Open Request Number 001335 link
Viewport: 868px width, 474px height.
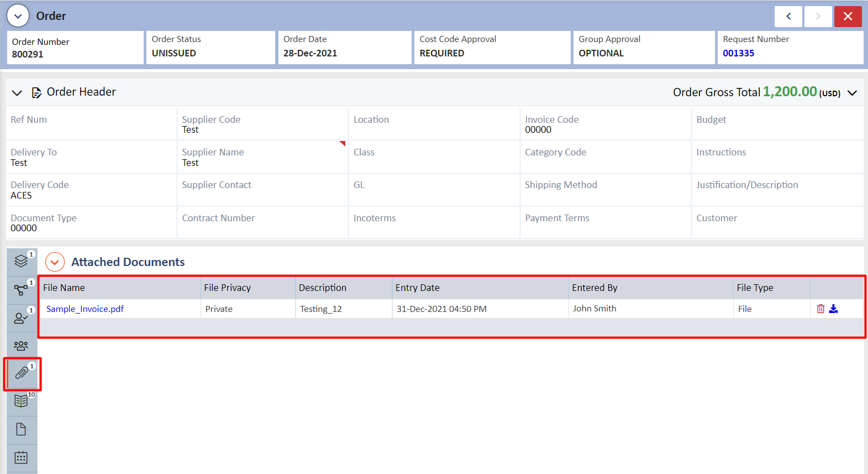click(738, 53)
